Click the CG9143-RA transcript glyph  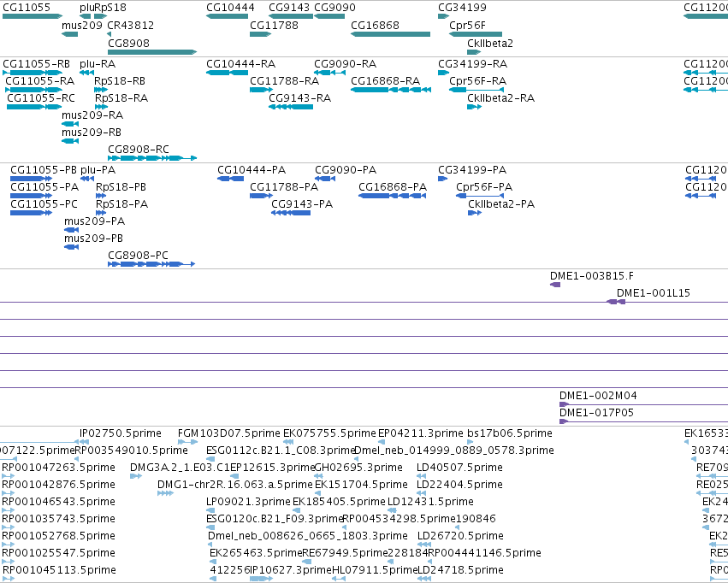[x=291, y=107]
